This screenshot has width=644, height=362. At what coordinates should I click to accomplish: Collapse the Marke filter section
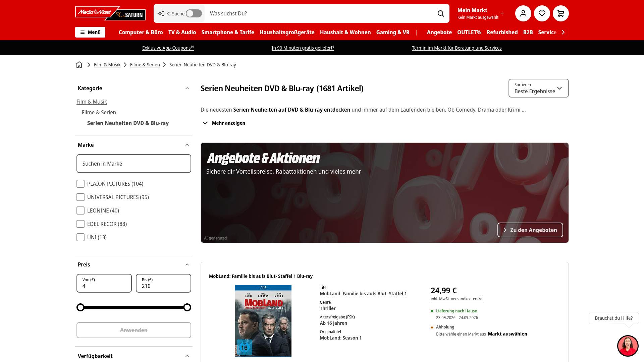[x=187, y=145]
